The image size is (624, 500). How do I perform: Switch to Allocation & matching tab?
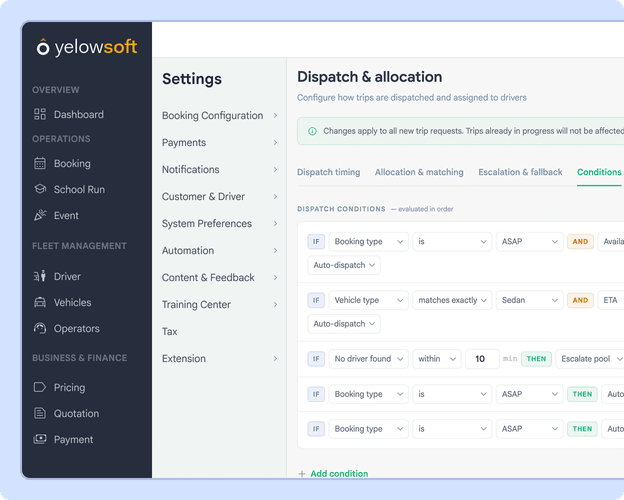[419, 172]
